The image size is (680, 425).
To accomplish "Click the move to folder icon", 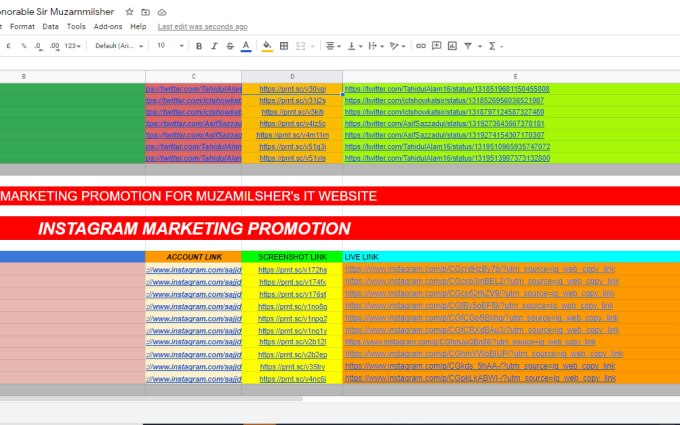I will coord(146,12).
